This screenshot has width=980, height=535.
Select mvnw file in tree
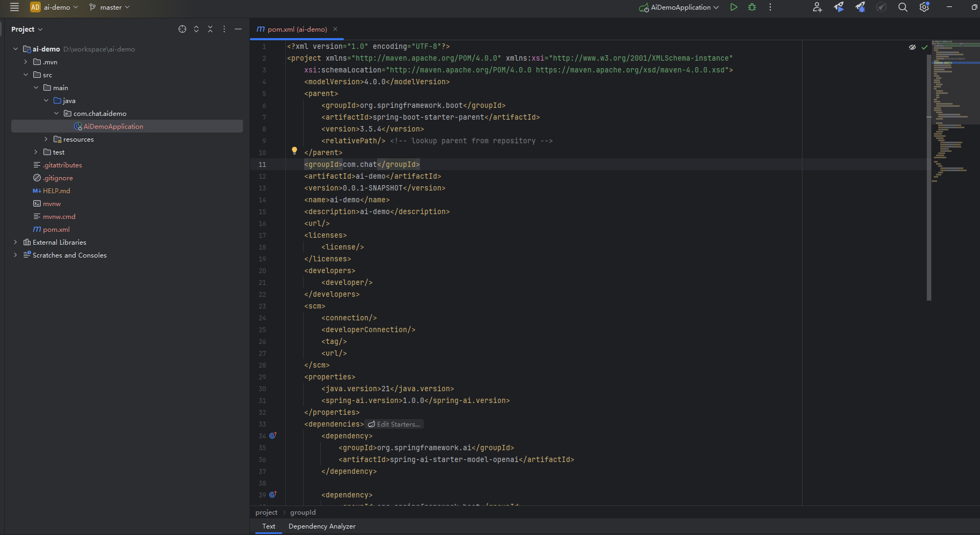51,203
